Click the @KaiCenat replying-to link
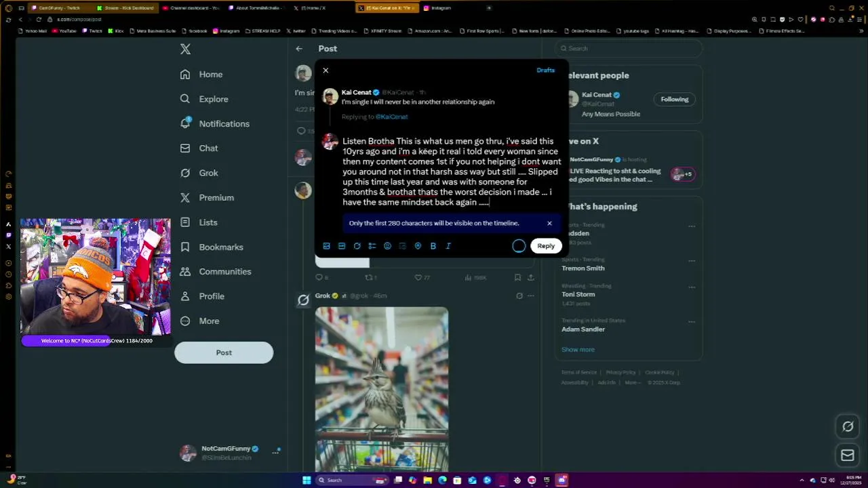The height and width of the screenshot is (488, 868). tap(391, 117)
